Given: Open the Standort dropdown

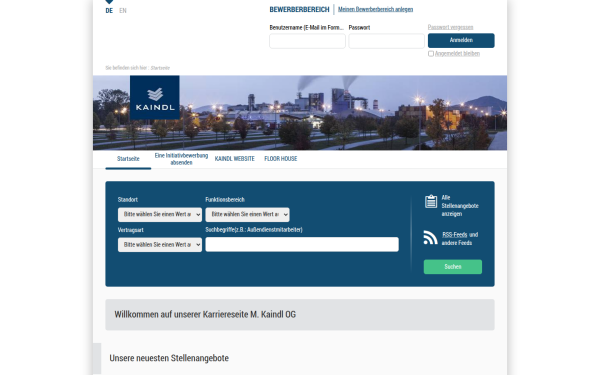Looking at the screenshot, I should [x=160, y=215].
